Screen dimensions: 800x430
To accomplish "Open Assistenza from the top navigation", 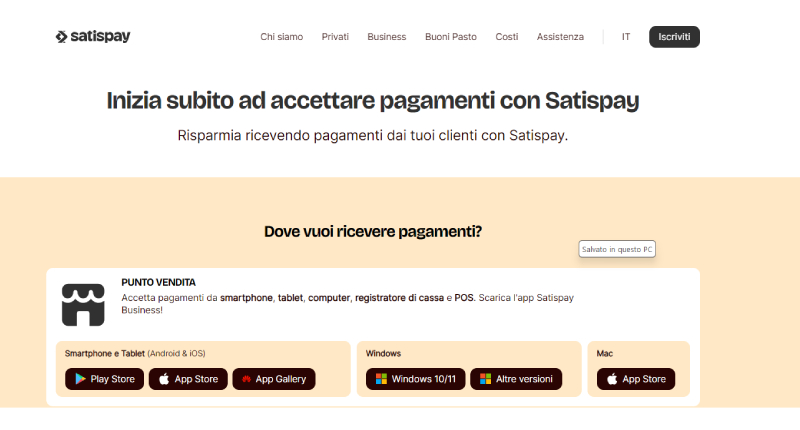I will pos(560,37).
